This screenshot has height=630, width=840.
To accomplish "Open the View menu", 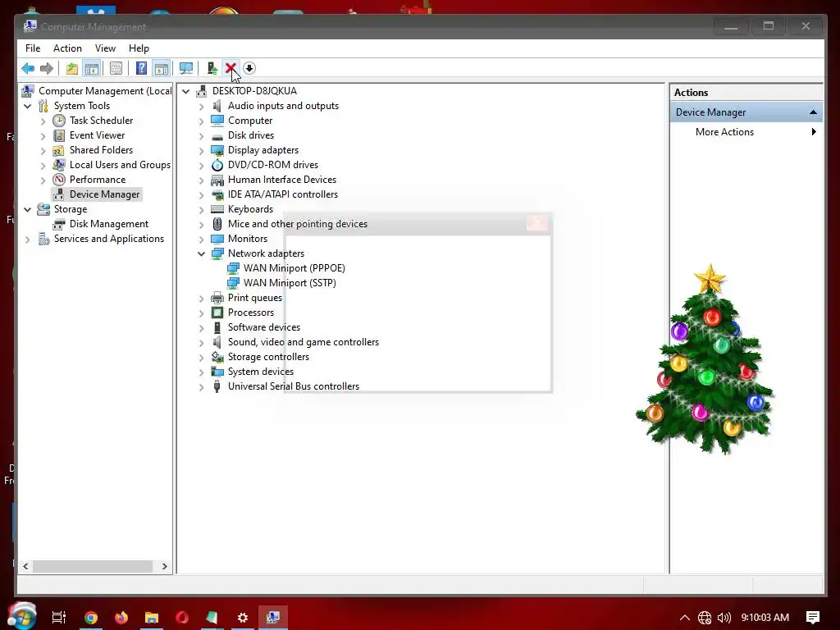I will 105,48.
